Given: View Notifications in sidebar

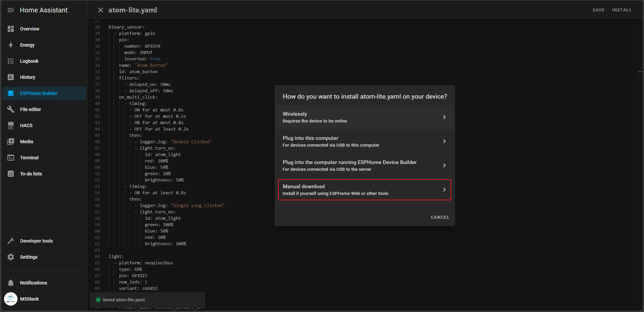Looking at the screenshot, I should (44, 283).
